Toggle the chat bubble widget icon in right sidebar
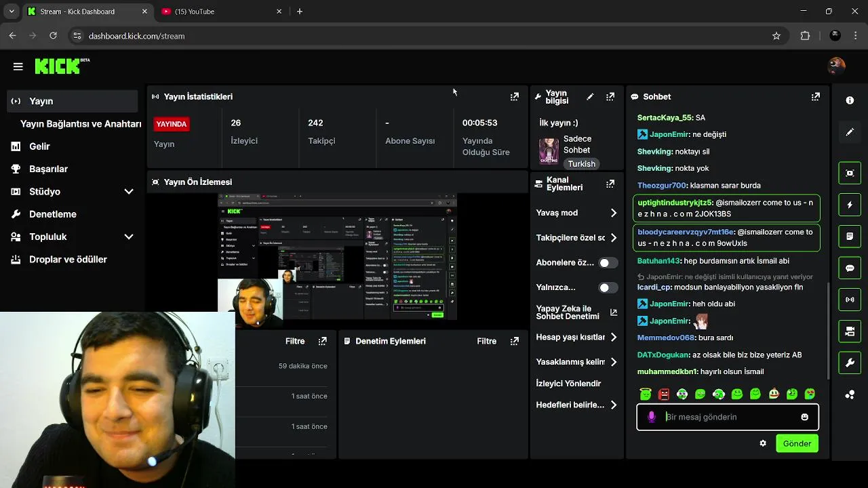Screen dimensions: 868x488 coord(850,268)
